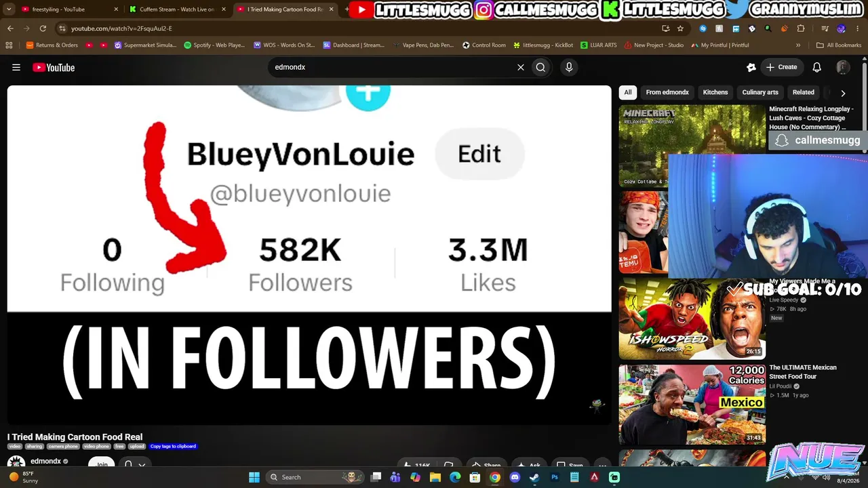This screenshot has width=868, height=488.
Task: Open the iShowSpeed Horror 2 video thumbnail
Action: point(692,319)
